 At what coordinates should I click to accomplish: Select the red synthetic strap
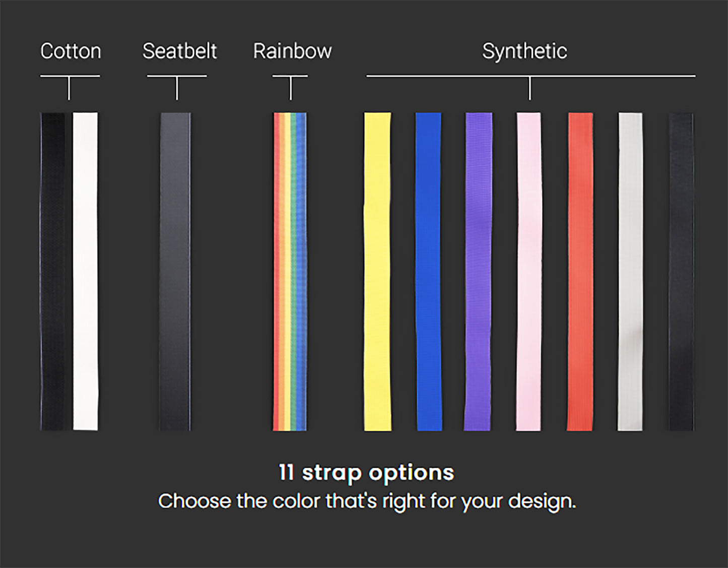click(580, 271)
